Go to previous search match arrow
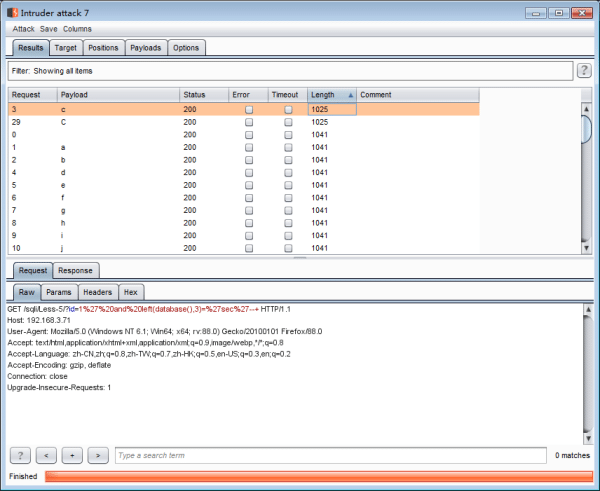This screenshot has height=491, width=600. [x=47, y=455]
